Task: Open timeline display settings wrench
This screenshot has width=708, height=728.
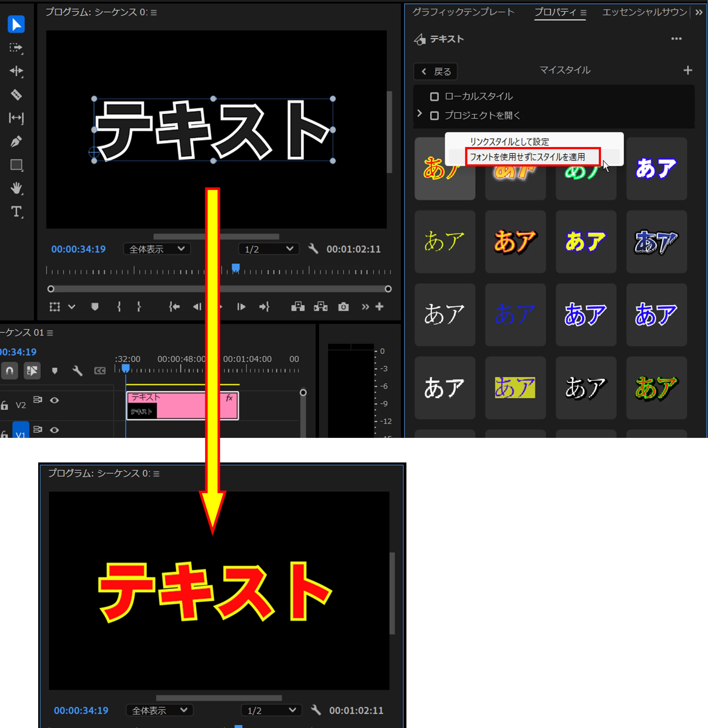Action: 77,370
